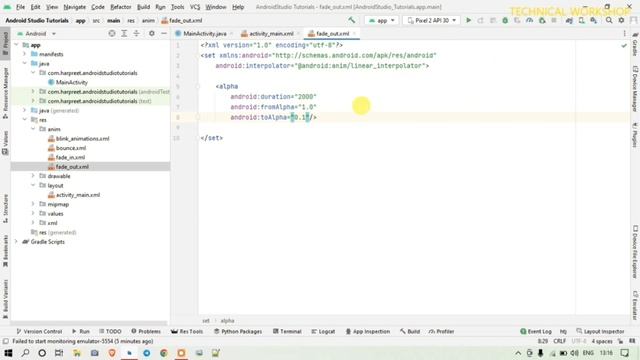Open the File menu

(x=20, y=7)
